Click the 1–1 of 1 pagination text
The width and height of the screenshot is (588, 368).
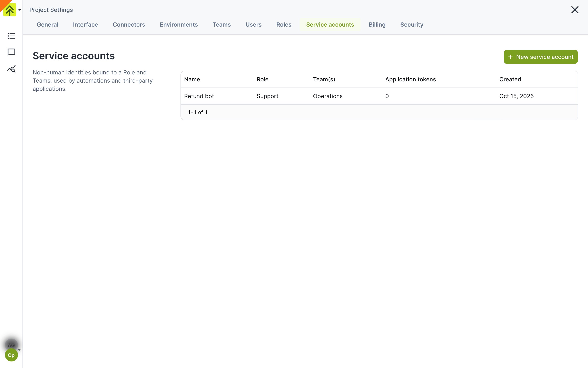tap(197, 112)
